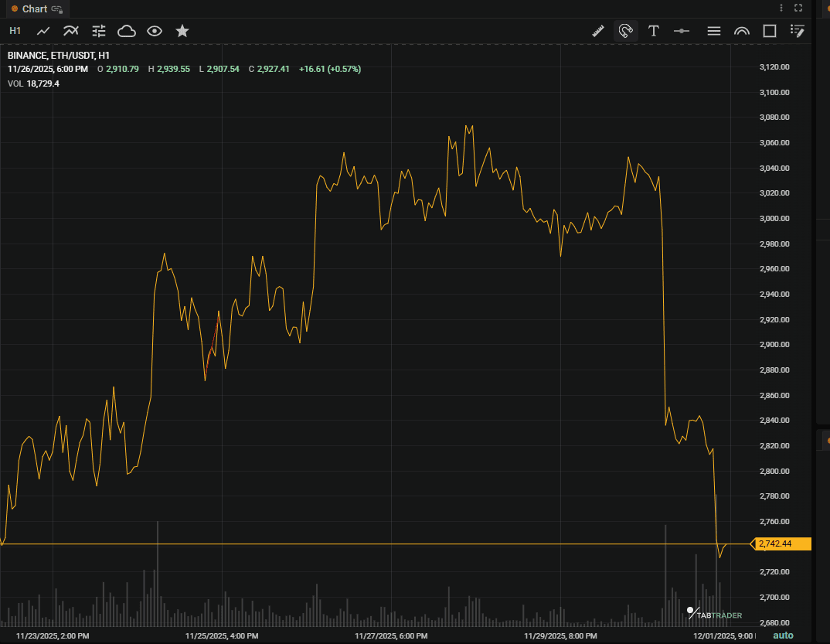
Task: Select the horizontal line drawing tool
Action: (682, 31)
